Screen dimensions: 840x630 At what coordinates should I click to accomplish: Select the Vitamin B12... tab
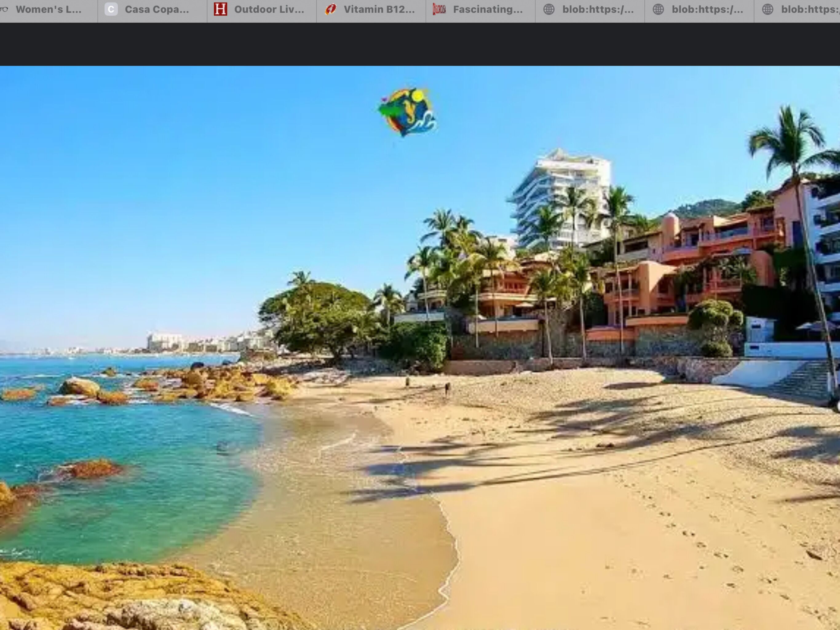pyautogui.click(x=379, y=10)
